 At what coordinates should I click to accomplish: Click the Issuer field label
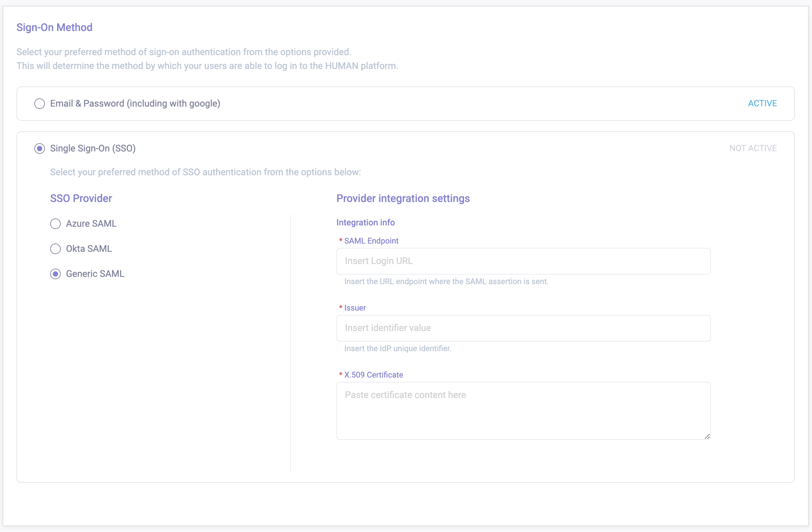[x=355, y=308]
